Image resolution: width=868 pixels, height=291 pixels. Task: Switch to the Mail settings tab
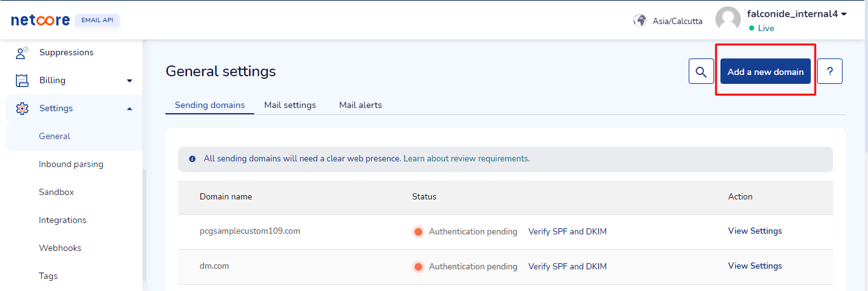[290, 105]
